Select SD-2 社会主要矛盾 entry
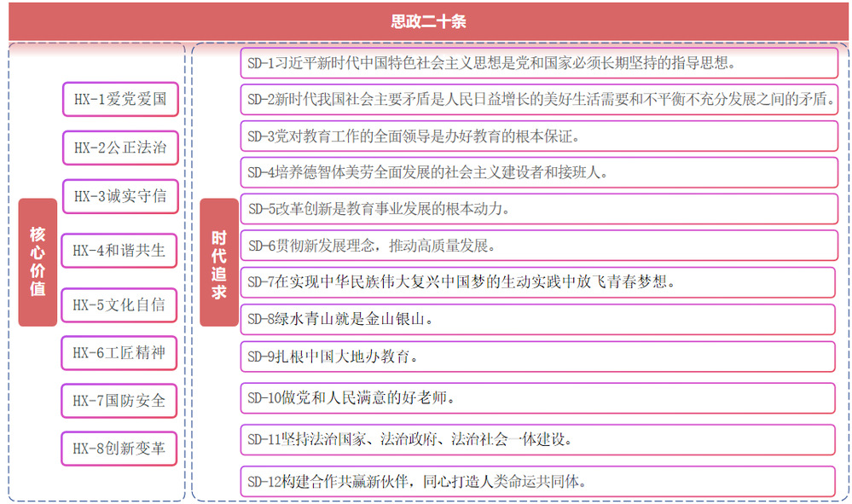 click(538, 99)
